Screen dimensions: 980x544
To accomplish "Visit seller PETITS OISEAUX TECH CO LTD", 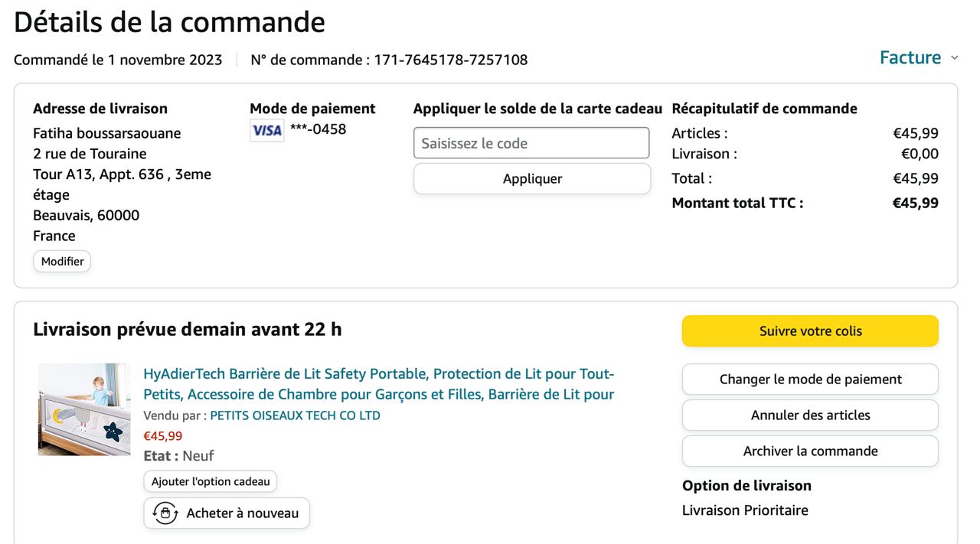I will 295,415.
